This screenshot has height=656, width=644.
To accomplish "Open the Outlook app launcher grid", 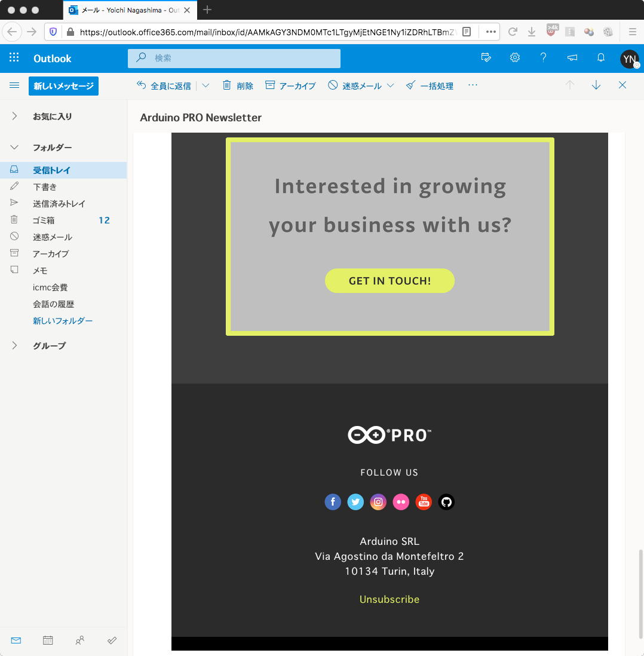I will (x=14, y=58).
